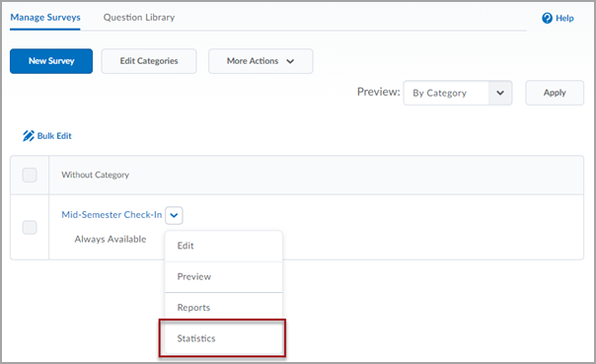Image resolution: width=596 pixels, height=364 pixels.
Task: Switch to the Question Library tab
Action: [x=139, y=18]
